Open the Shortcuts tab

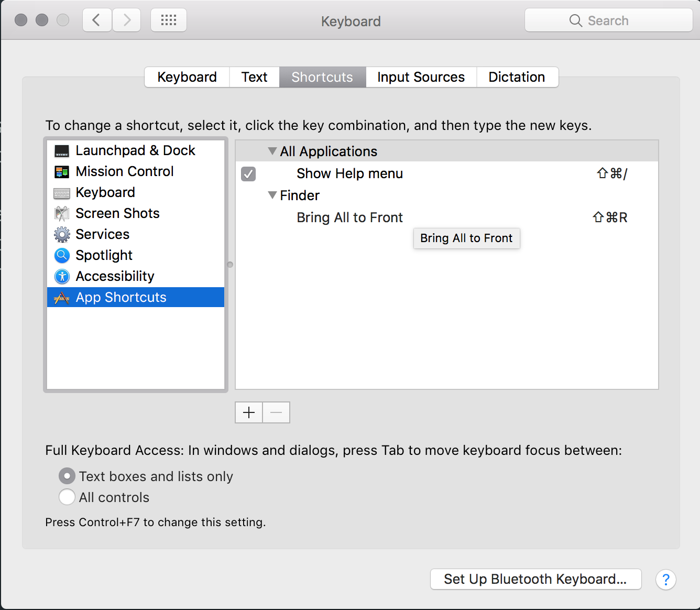click(322, 77)
